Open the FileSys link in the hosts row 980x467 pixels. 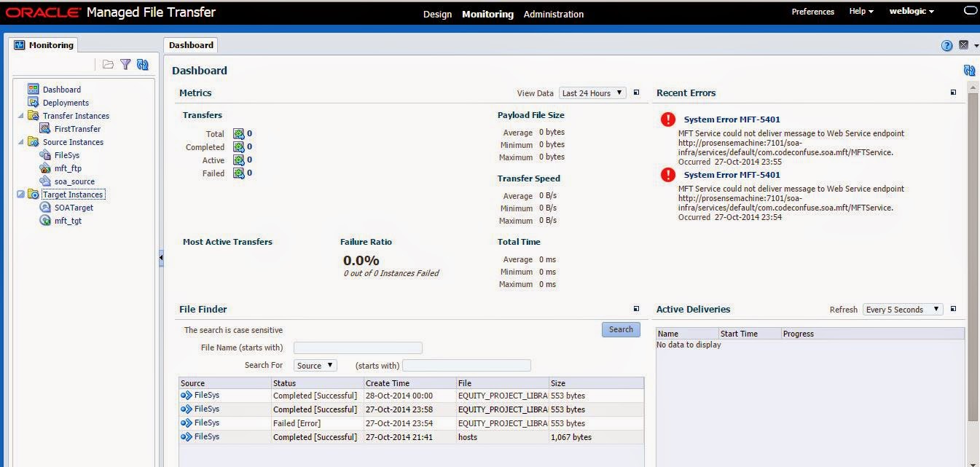click(x=206, y=436)
